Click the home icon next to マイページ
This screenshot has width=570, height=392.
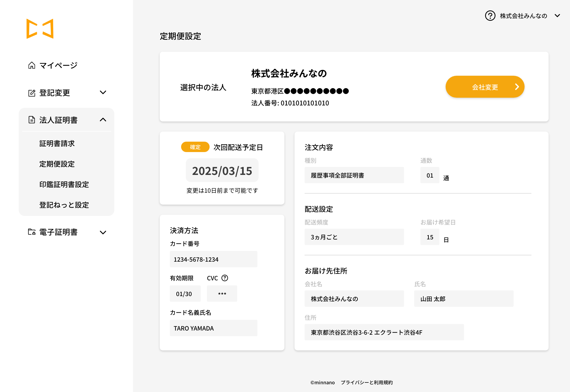click(32, 65)
